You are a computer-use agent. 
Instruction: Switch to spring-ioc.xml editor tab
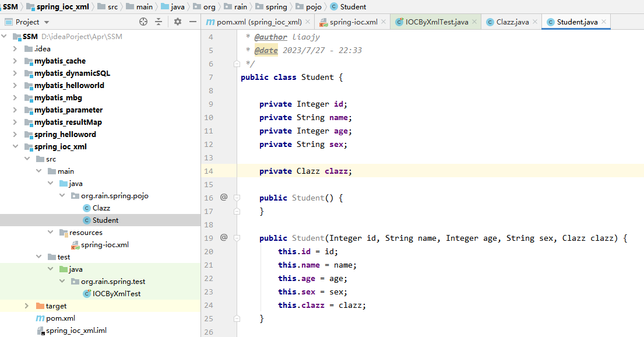[x=354, y=22]
